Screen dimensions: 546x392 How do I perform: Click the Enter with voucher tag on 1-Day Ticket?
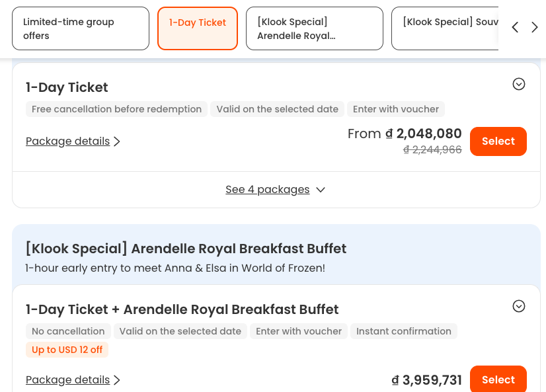pos(396,109)
